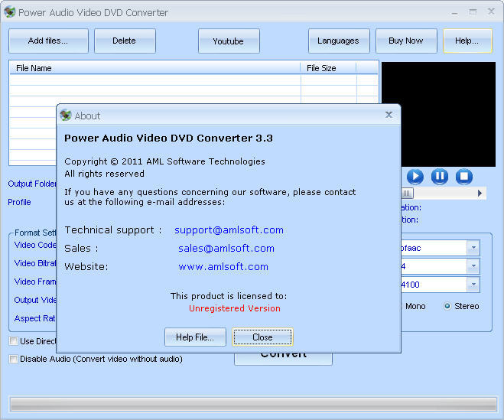
Task: Click the Buy Now button
Action: tap(406, 41)
